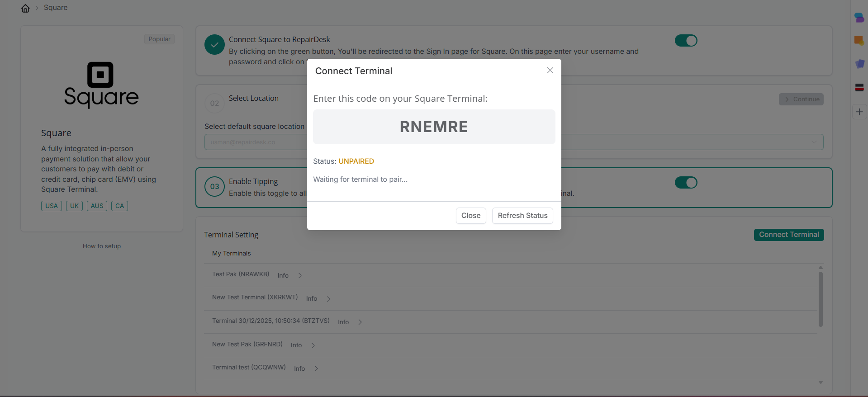Go to home via breadcrumb house icon
Viewport: 868px width, 397px height.
(x=25, y=8)
